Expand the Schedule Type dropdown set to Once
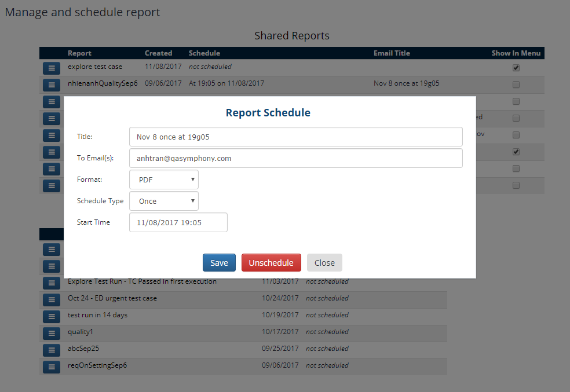 [164, 201]
